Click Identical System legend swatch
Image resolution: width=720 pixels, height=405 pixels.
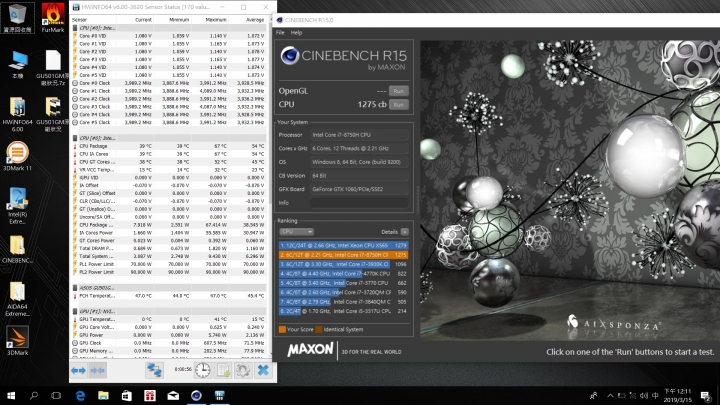(319, 329)
